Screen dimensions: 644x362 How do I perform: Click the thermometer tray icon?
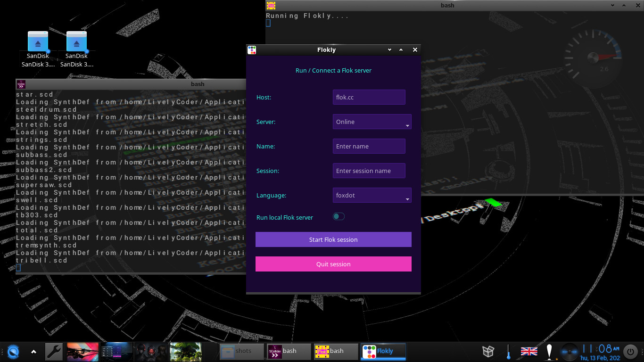click(509, 352)
